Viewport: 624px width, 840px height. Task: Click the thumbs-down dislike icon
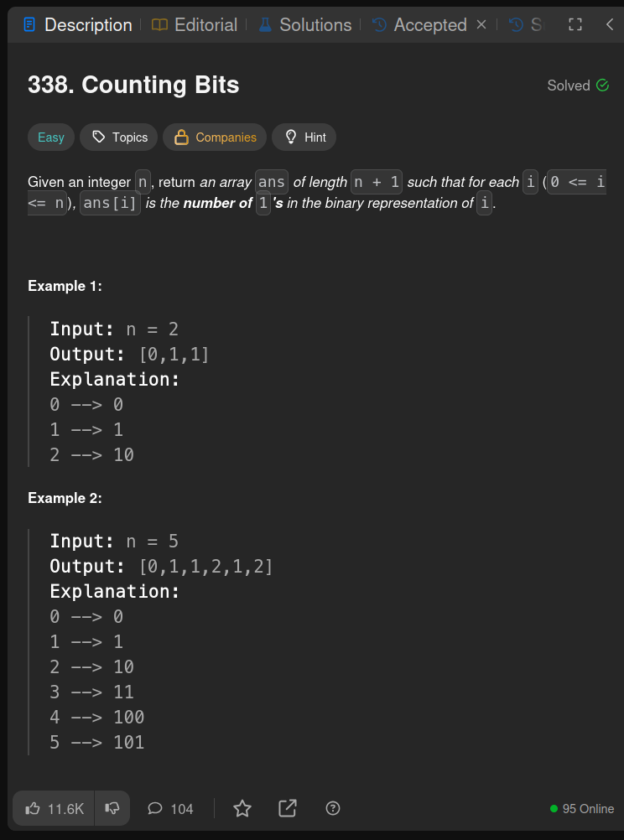112,808
